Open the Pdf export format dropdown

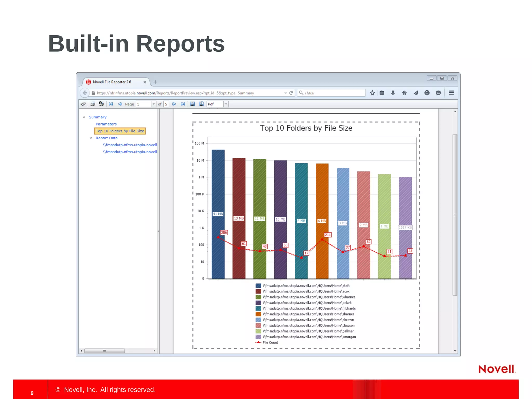point(226,104)
